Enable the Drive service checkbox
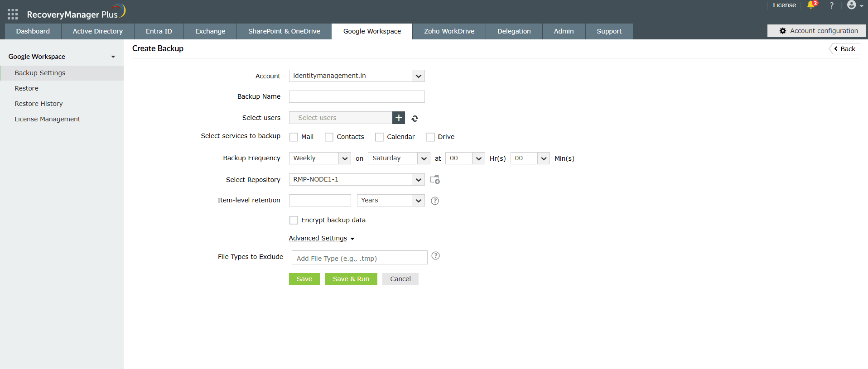Image resolution: width=868 pixels, height=369 pixels. [430, 137]
